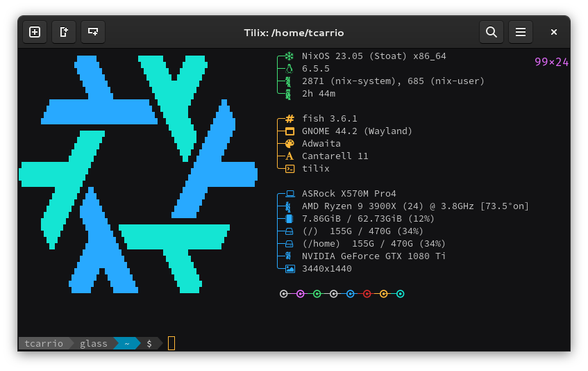Viewport: 588px width, 371px height.
Task: Click the resolution image icon
Action: click(290, 269)
